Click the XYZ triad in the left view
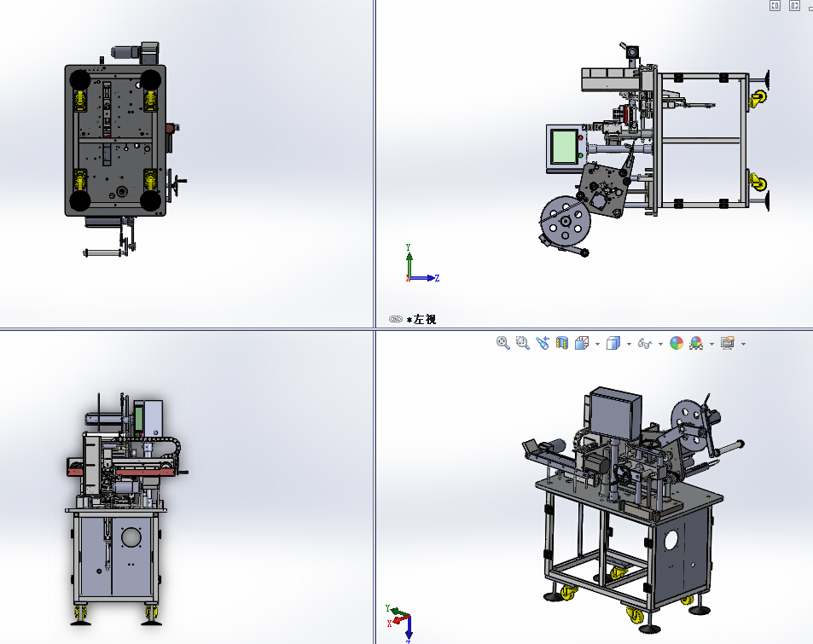Screen dimensions: 813x644 click(422, 264)
